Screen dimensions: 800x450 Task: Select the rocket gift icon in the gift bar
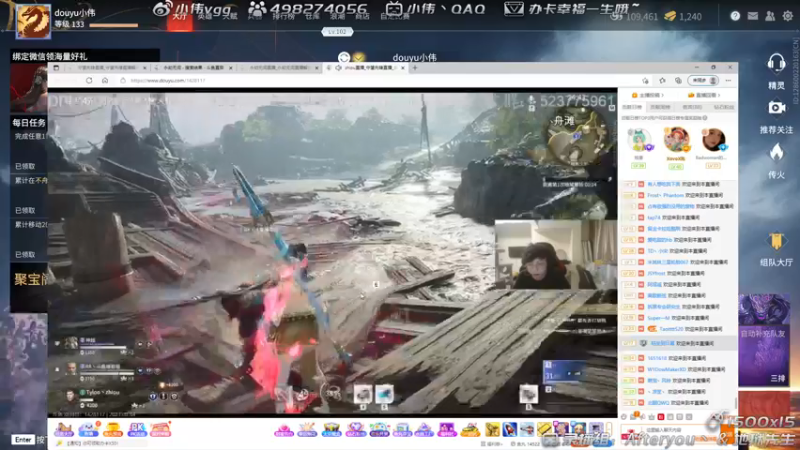click(509, 430)
